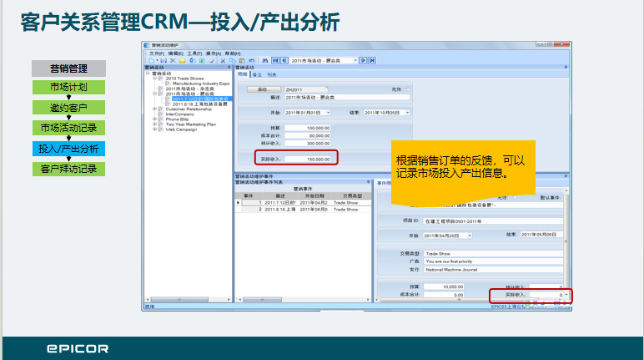Screen dimensions: 644x360
Task: Expand the Web Campaign tree node
Action: pos(155,129)
